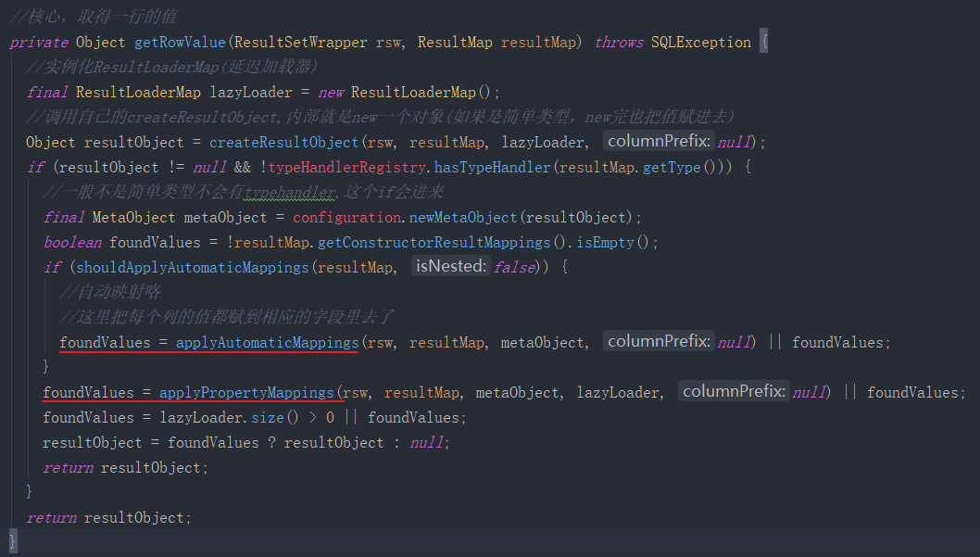Click the MetaObject type name
The image size is (980, 557).
133,218
